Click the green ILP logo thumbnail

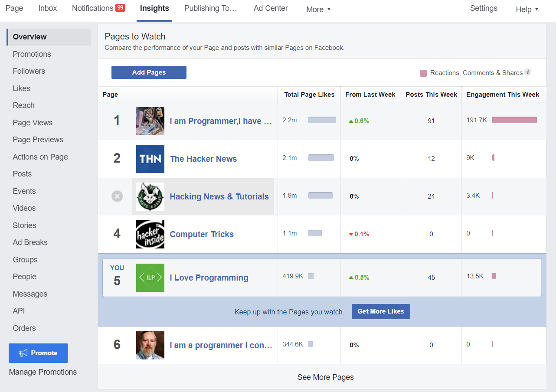pyautogui.click(x=150, y=278)
